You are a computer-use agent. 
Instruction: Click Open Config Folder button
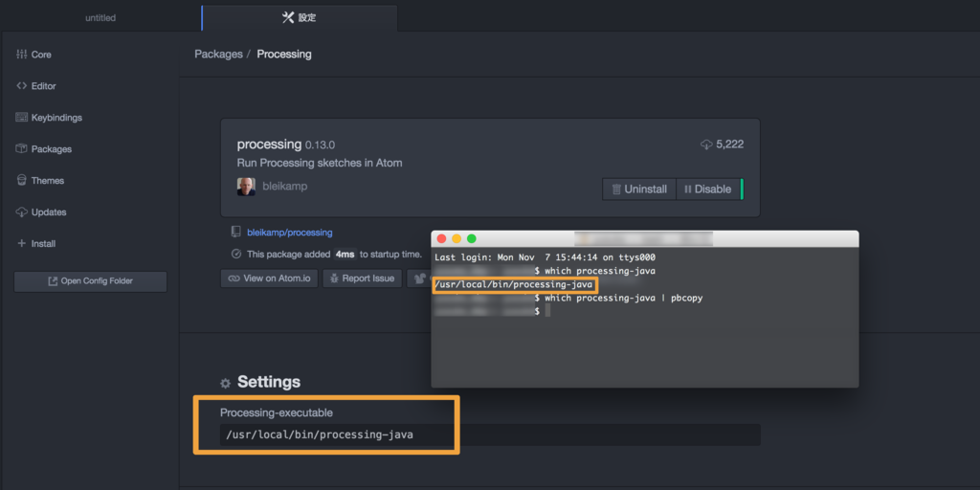pyautogui.click(x=91, y=281)
